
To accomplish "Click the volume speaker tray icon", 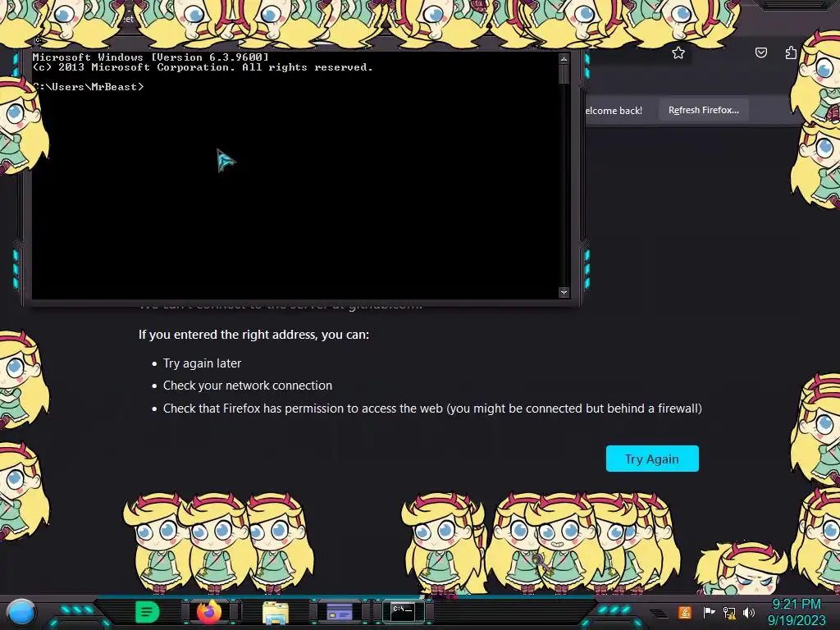I will pos(749,612).
